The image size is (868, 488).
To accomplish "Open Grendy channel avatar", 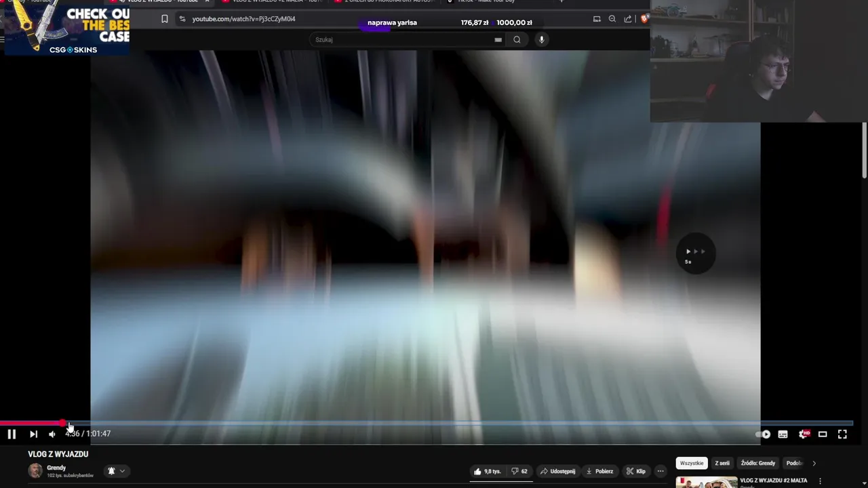I will [35, 470].
